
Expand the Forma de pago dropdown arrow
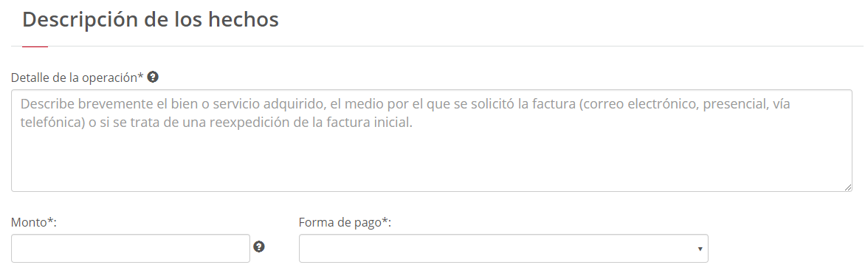click(x=700, y=249)
